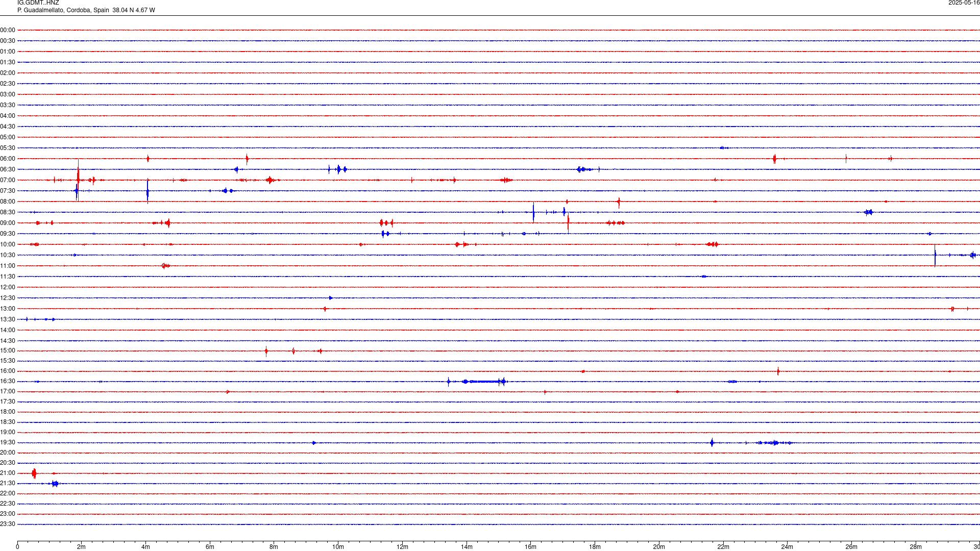Image resolution: width=980 pixels, height=551 pixels.
Task: Click the tall blue spike on 07:30 trace near 4m
Action: tap(148, 191)
